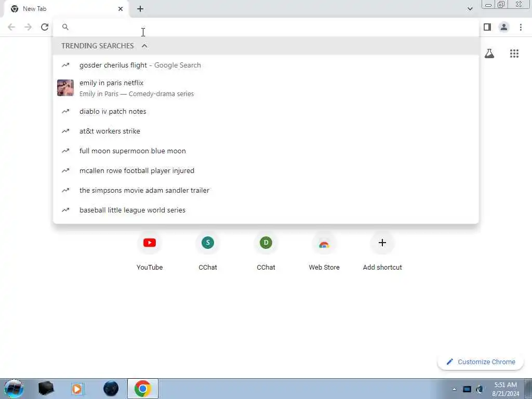Click the volume tray icon
The height and width of the screenshot is (399, 532).
pyautogui.click(x=480, y=389)
